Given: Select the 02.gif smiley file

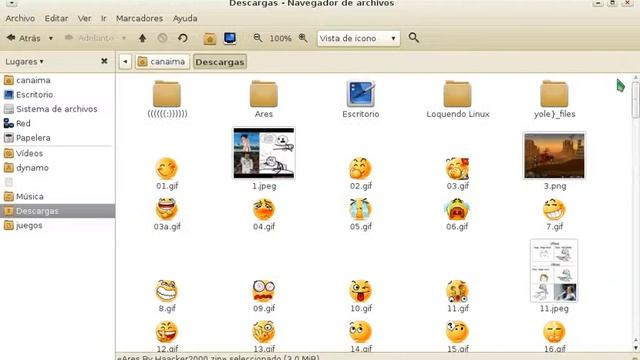Looking at the screenshot, I should click(x=360, y=173).
